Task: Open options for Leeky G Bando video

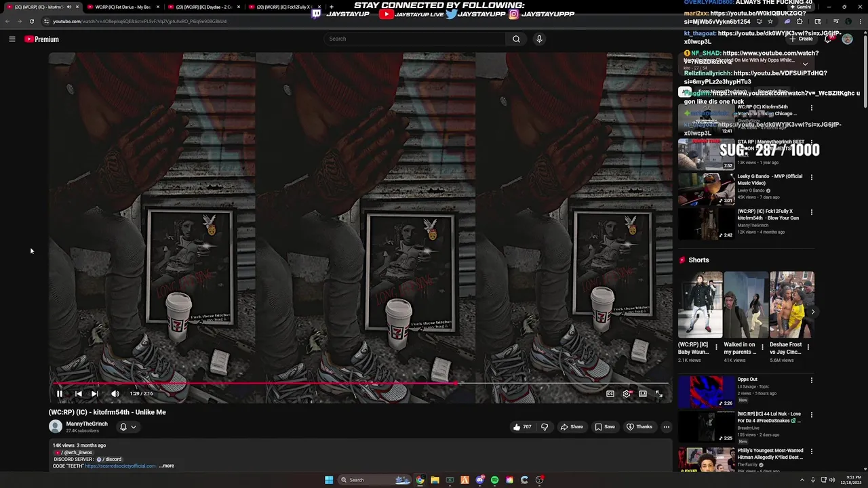Action: 811,178
